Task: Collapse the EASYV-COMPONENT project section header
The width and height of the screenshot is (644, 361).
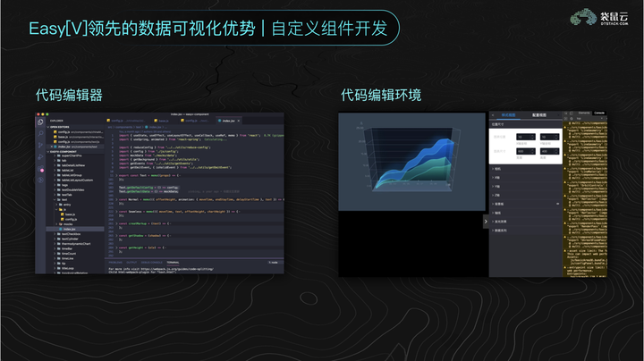Action: (x=75, y=151)
